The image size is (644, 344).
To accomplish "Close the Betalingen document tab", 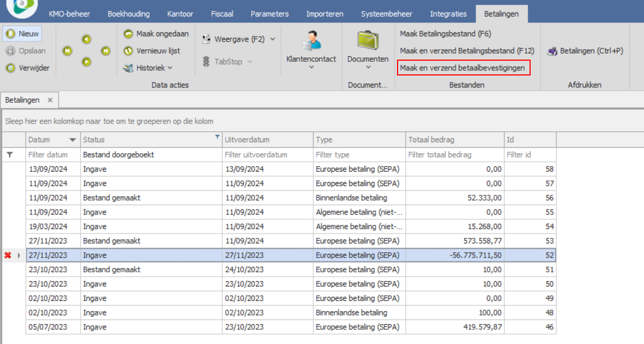I will (50, 100).
